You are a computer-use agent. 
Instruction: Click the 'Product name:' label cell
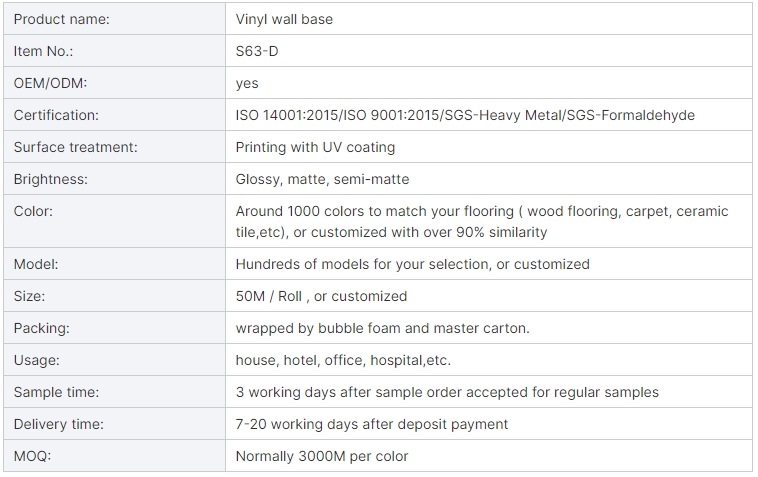[62, 19]
